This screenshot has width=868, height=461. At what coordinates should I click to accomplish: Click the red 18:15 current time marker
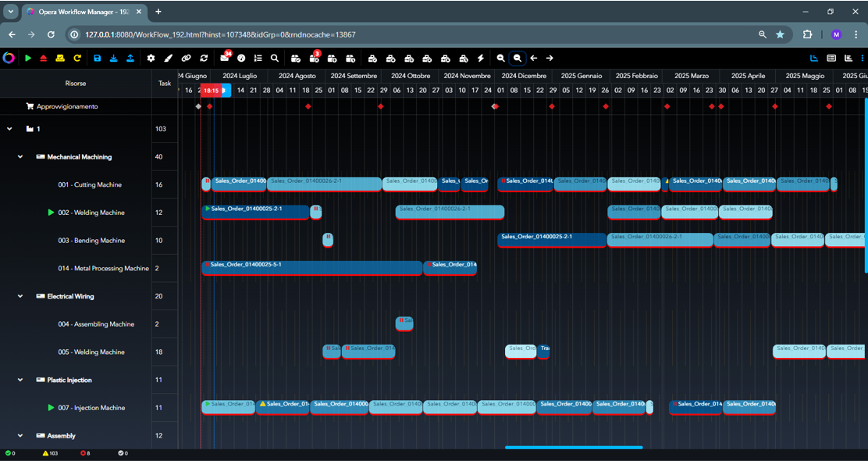tap(211, 91)
